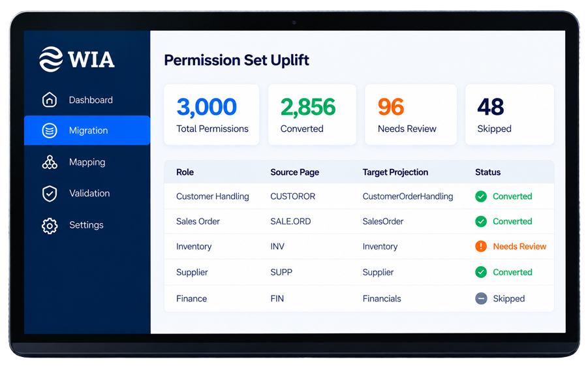Click the WIA wave logo
The width and height of the screenshot is (588, 368).
[x=51, y=59]
